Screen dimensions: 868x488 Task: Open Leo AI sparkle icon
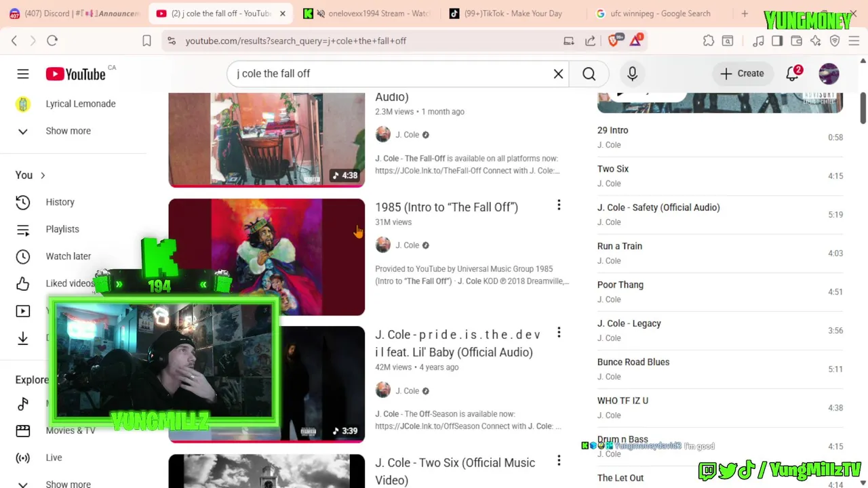[815, 41]
